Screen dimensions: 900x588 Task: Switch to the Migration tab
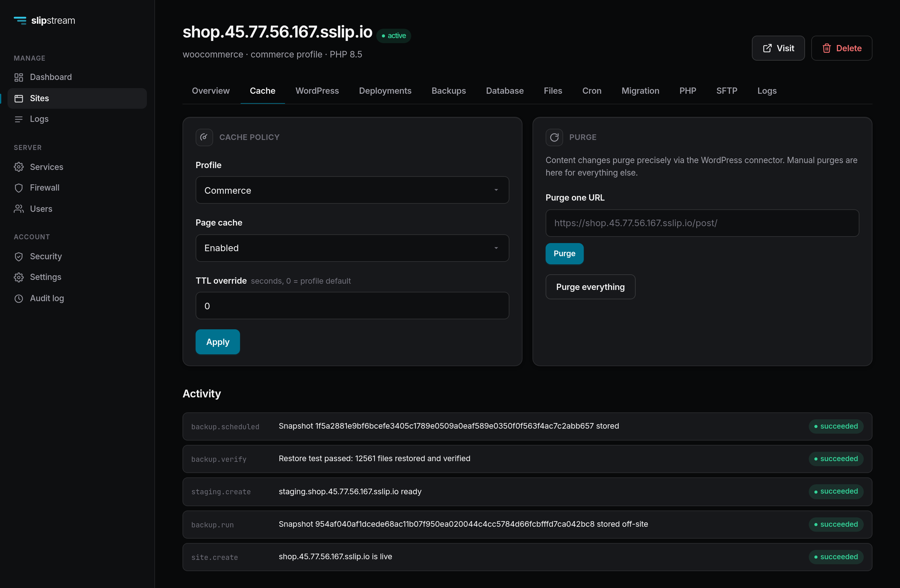(640, 91)
